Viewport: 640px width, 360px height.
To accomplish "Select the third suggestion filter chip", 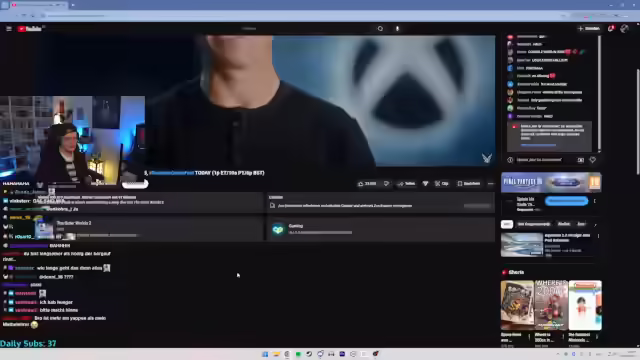I will tap(564, 224).
